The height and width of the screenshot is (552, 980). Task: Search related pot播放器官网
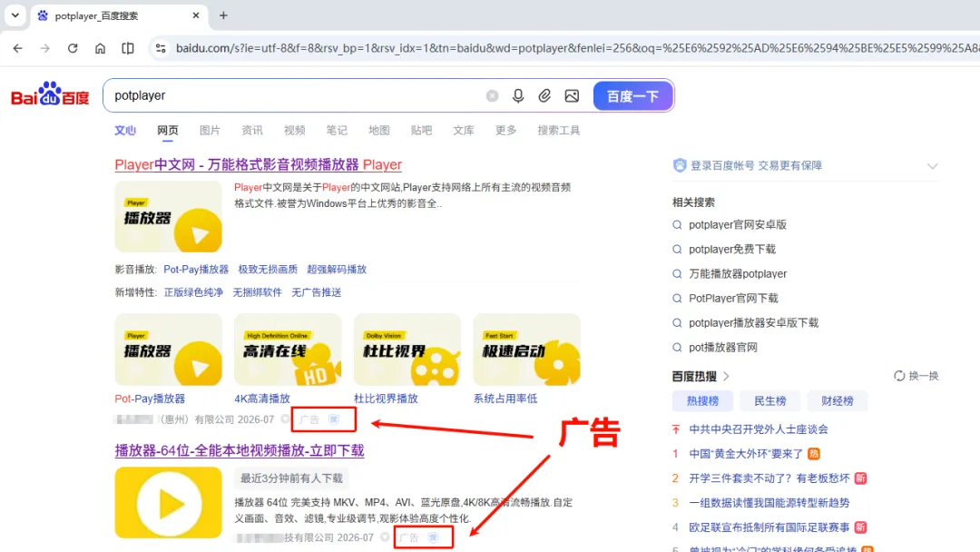(x=722, y=347)
